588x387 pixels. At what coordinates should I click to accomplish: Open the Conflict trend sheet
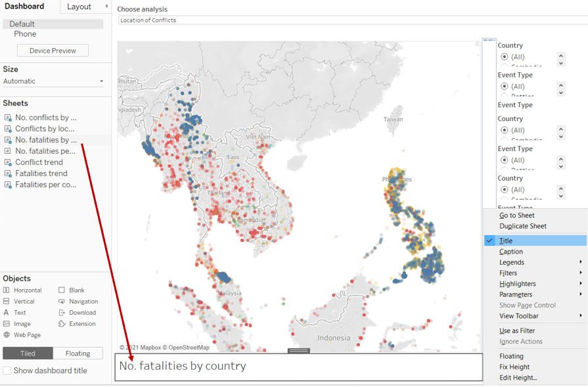pyautogui.click(x=39, y=162)
